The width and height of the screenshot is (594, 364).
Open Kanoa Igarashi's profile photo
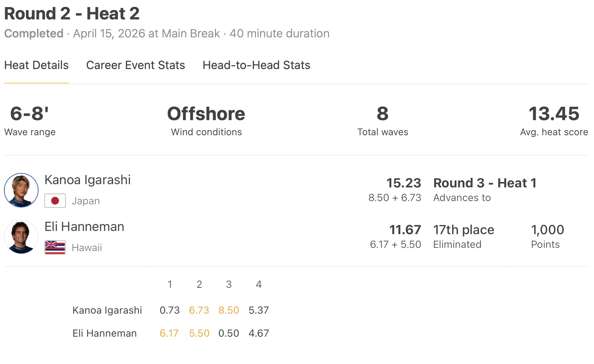click(x=21, y=190)
